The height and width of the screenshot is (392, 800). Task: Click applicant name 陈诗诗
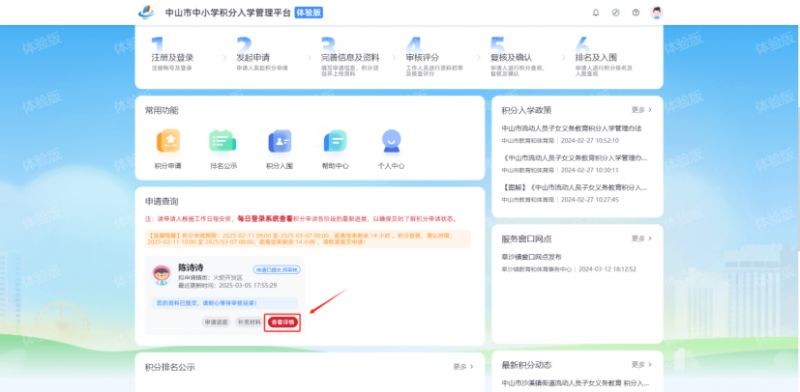click(x=191, y=267)
